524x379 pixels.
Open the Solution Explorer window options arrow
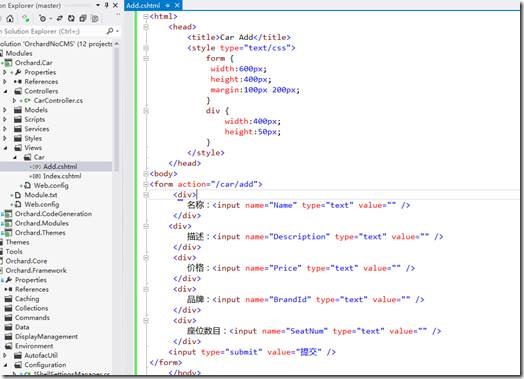pyautogui.click(x=98, y=5)
